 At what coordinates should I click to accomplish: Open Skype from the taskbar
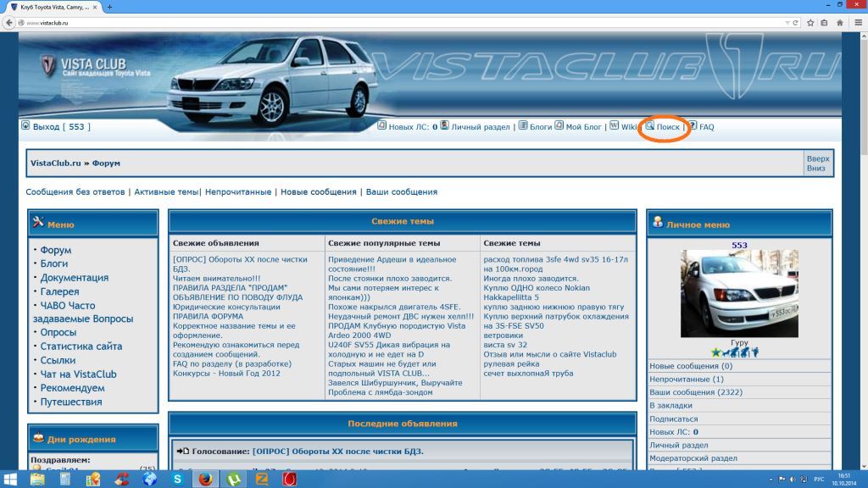[177, 479]
